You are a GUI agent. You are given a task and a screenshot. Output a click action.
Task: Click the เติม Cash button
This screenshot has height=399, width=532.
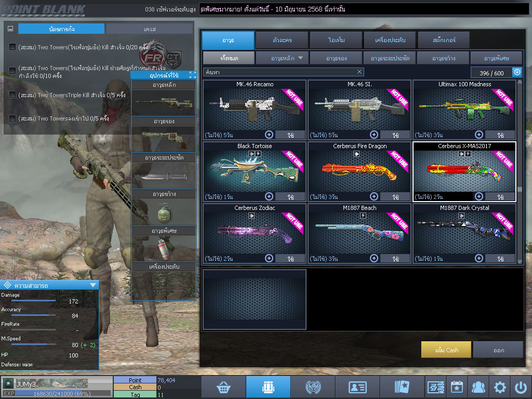(446, 350)
